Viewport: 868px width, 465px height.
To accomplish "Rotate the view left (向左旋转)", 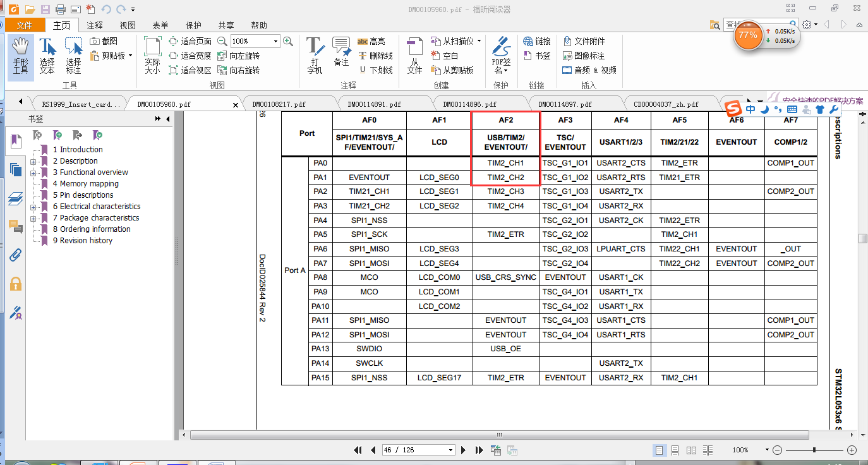I will 238,56.
